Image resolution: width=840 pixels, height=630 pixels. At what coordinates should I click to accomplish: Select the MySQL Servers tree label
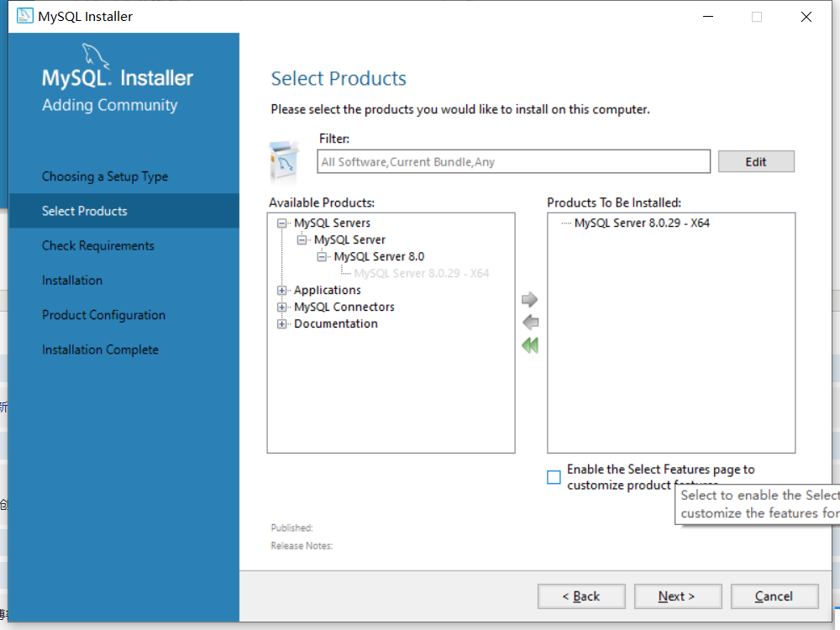(x=332, y=223)
